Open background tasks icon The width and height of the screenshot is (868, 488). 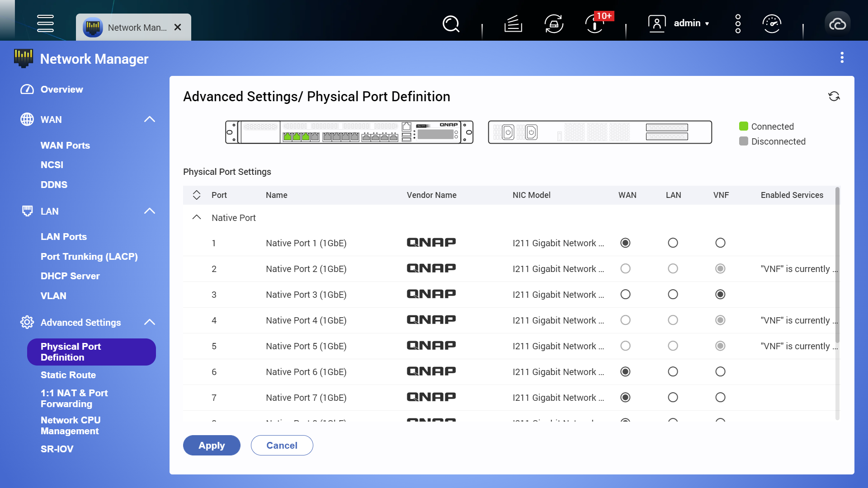513,23
